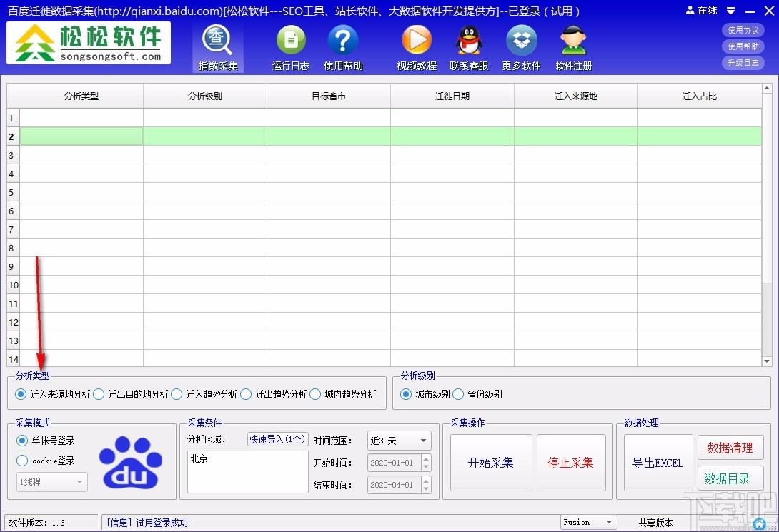Choose 单帐号登录 collection mode
The width and height of the screenshot is (779, 532).
click(x=46, y=440)
